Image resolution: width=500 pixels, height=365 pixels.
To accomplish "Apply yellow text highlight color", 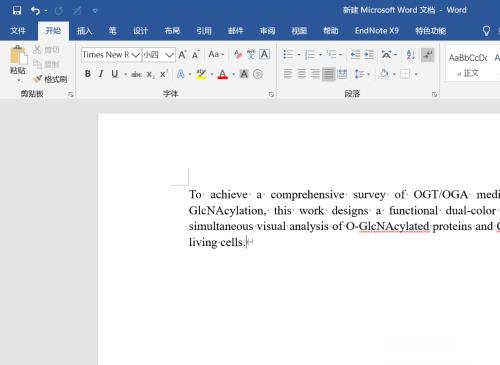I will (201, 74).
